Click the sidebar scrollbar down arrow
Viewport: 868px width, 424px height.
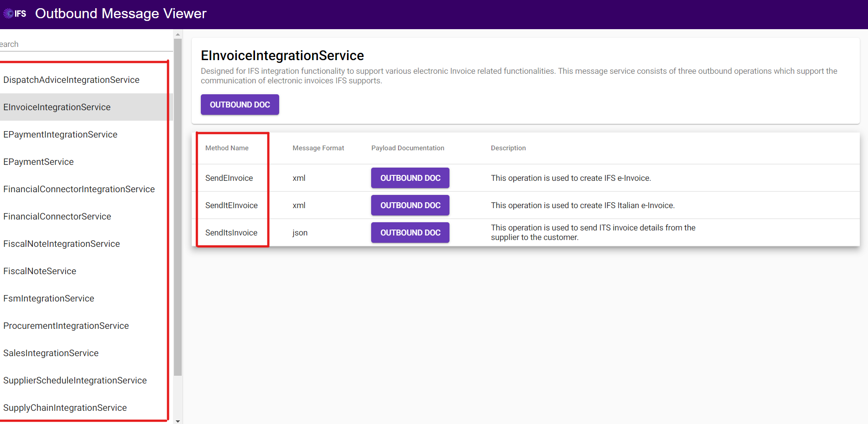point(178,421)
